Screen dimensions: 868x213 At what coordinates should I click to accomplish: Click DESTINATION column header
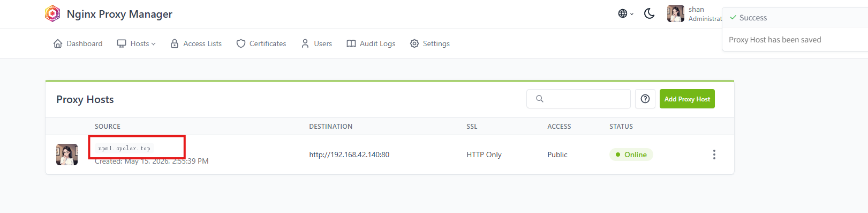[331, 127]
